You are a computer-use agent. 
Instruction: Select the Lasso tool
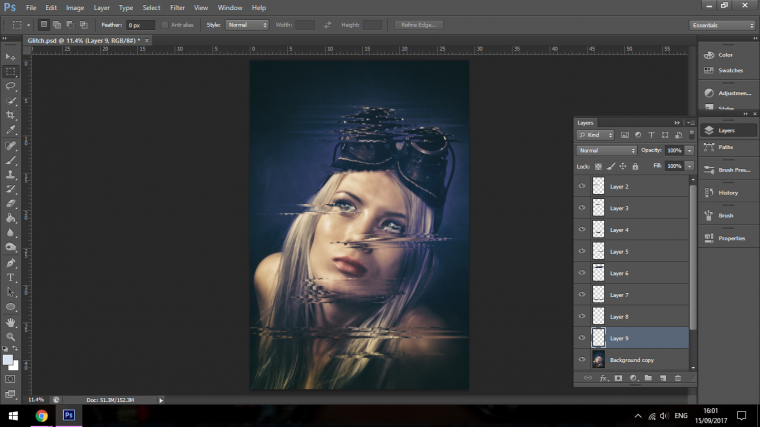pyautogui.click(x=10, y=86)
